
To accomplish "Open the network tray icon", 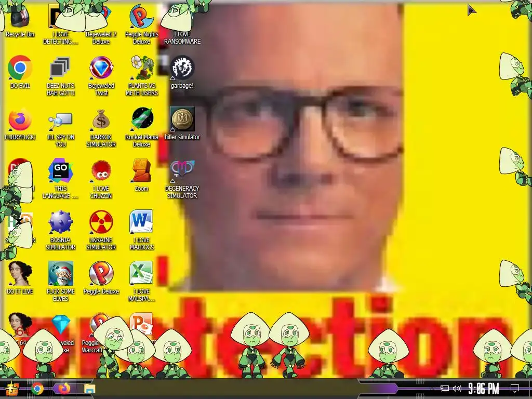I will (x=445, y=389).
